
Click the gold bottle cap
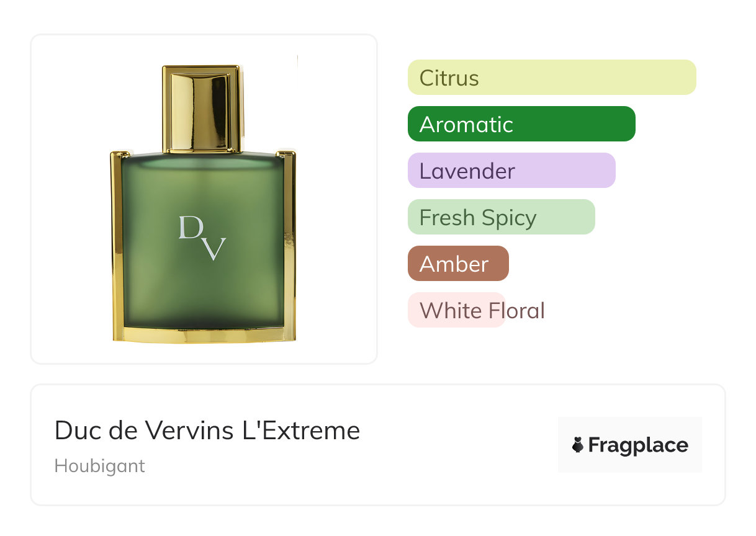click(x=202, y=109)
